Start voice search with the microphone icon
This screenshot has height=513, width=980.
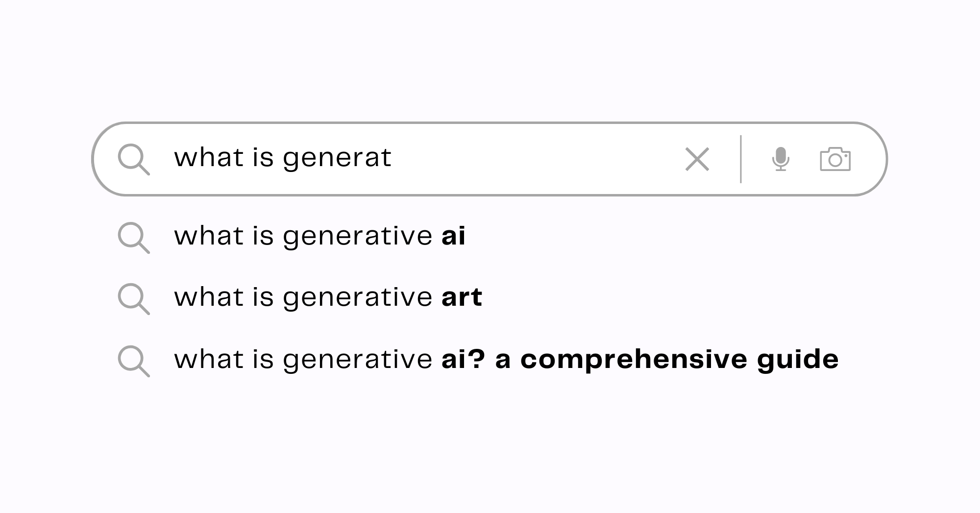pyautogui.click(x=781, y=158)
